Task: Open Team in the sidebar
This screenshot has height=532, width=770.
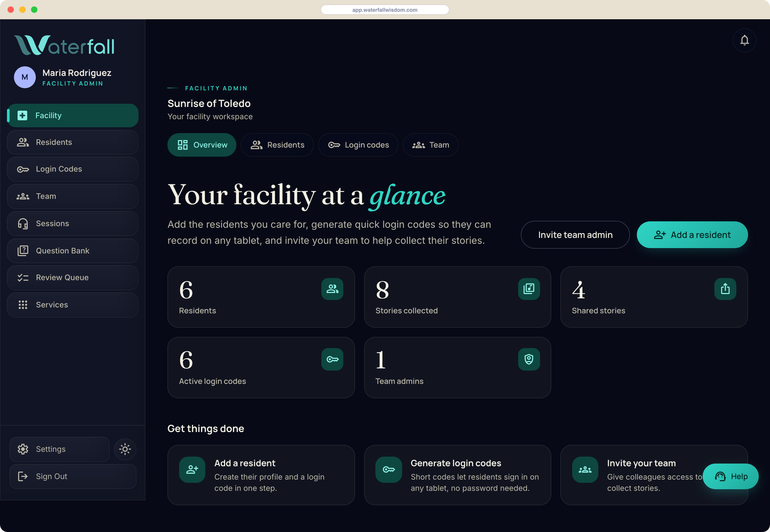Action: click(x=73, y=196)
